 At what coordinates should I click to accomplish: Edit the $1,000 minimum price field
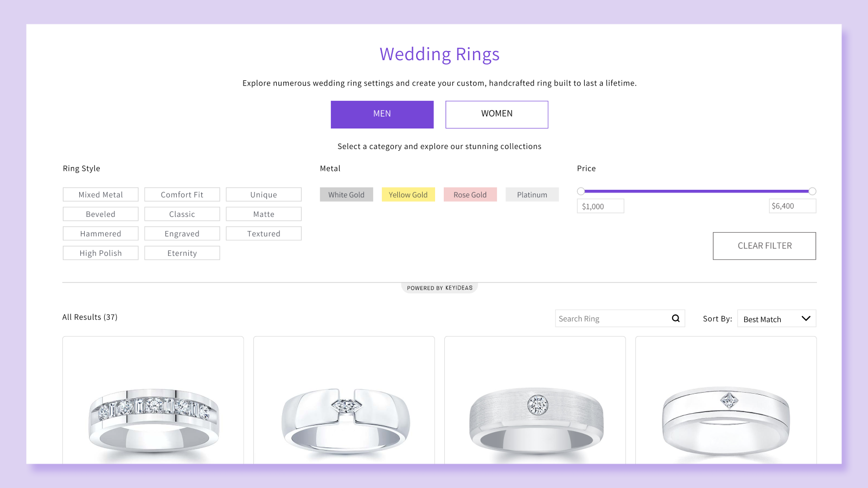[x=600, y=206]
